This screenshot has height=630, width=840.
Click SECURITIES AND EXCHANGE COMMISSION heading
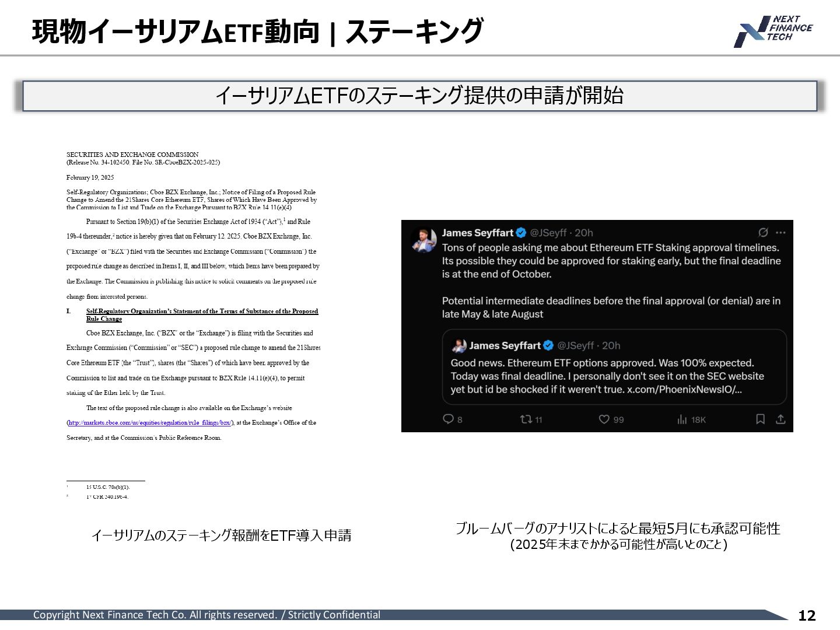point(132,155)
